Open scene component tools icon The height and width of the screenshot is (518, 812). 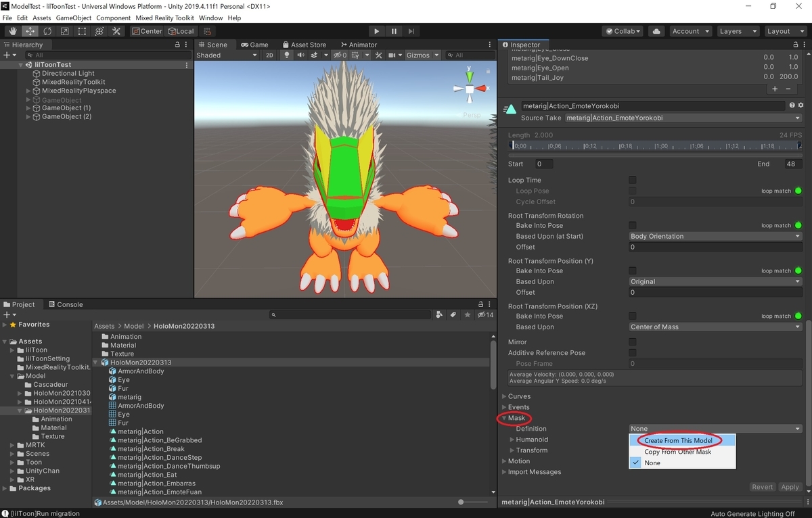[379, 55]
